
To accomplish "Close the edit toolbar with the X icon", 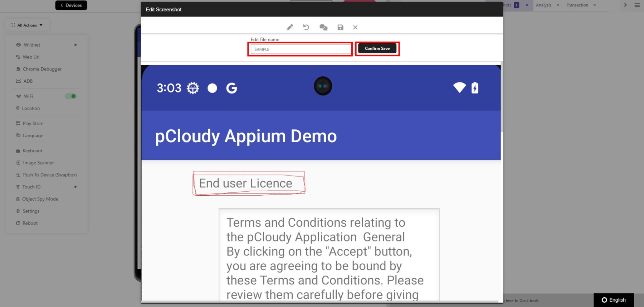I will point(355,27).
